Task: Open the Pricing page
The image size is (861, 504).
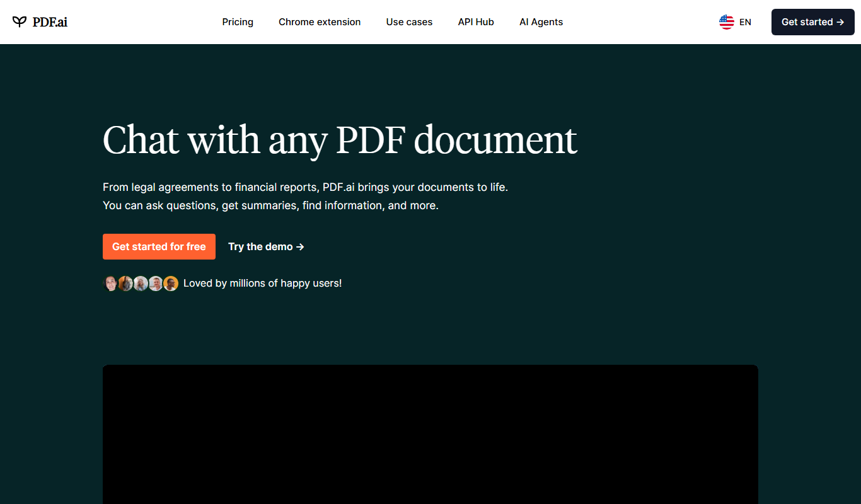Action: [x=238, y=22]
